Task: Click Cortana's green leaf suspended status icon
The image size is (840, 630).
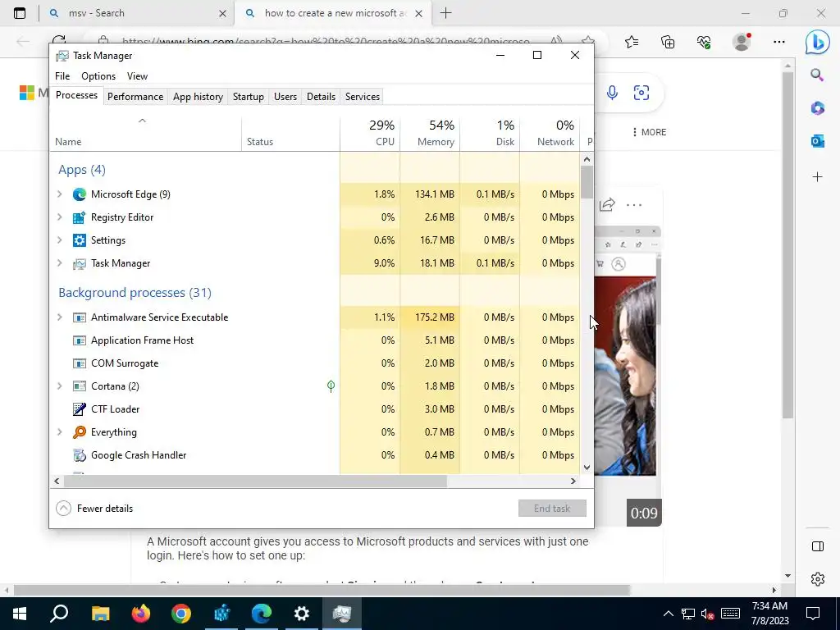Action: [x=331, y=386]
